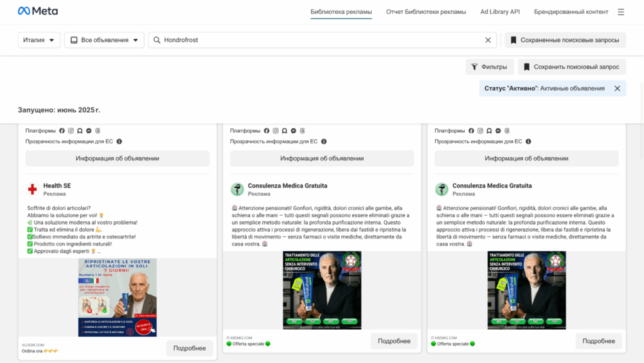644x363 pixels.
Task: Click the EU transparency info icon in middle card
Action: click(x=324, y=142)
